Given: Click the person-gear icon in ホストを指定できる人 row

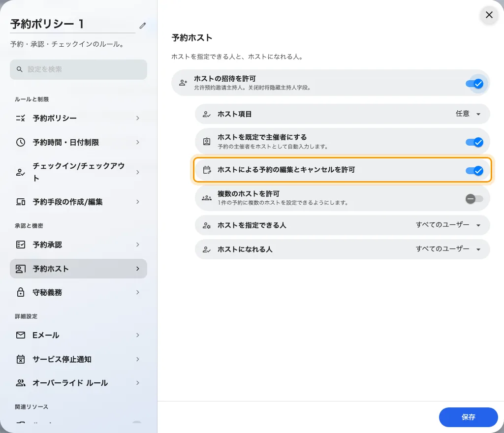Looking at the screenshot, I should coord(207,225).
